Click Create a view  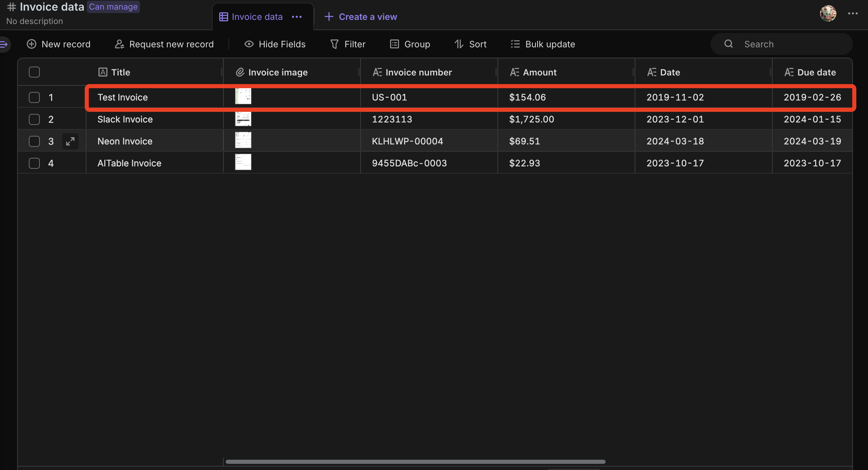[361, 17]
